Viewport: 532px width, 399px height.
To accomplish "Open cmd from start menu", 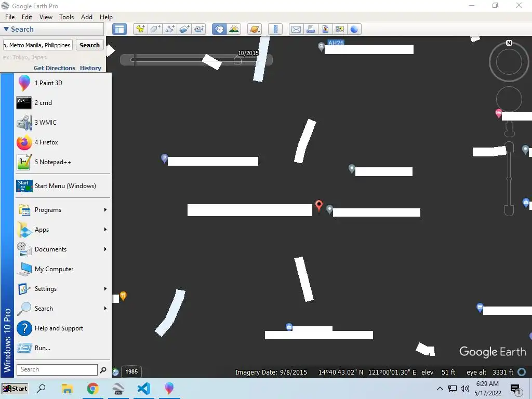I will click(x=63, y=103).
